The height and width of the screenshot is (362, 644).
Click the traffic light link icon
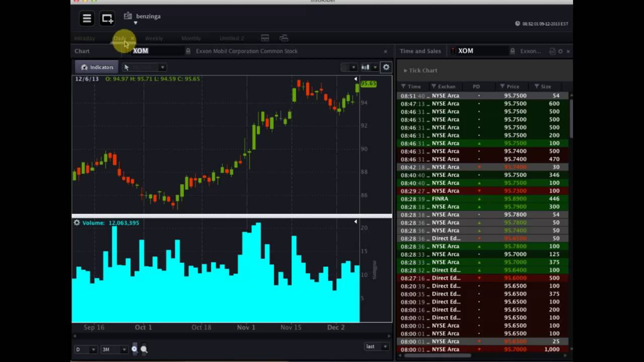click(453, 51)
